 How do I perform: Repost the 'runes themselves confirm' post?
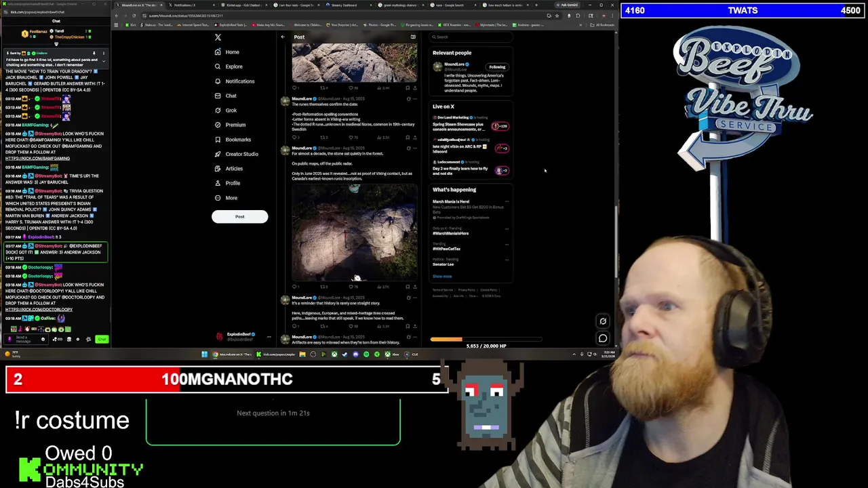click(x=324, y=138)
